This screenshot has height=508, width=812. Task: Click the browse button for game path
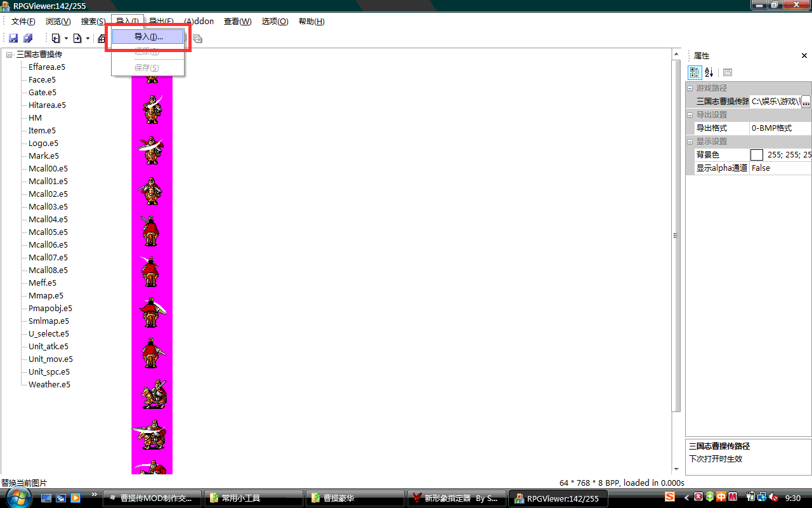point(806,102)
